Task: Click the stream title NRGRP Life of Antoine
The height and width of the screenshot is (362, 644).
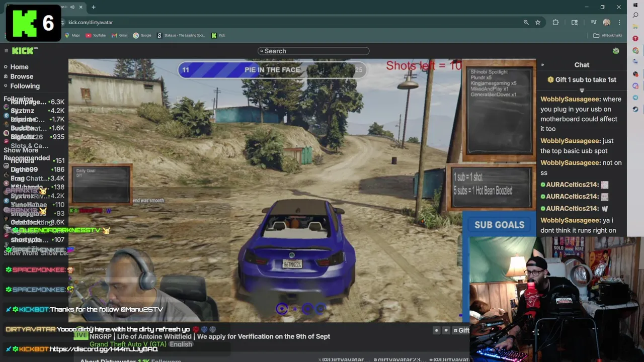Action: (210, 336)
